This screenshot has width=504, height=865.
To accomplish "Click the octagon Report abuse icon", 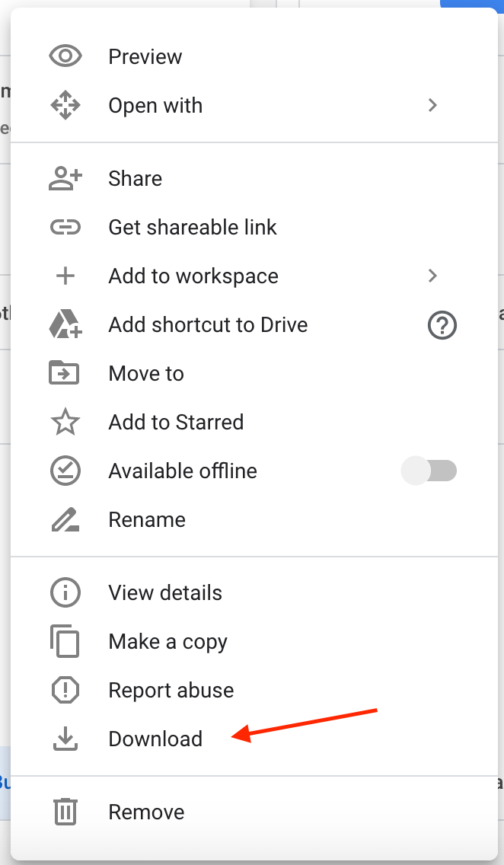I will coord(65,690).
